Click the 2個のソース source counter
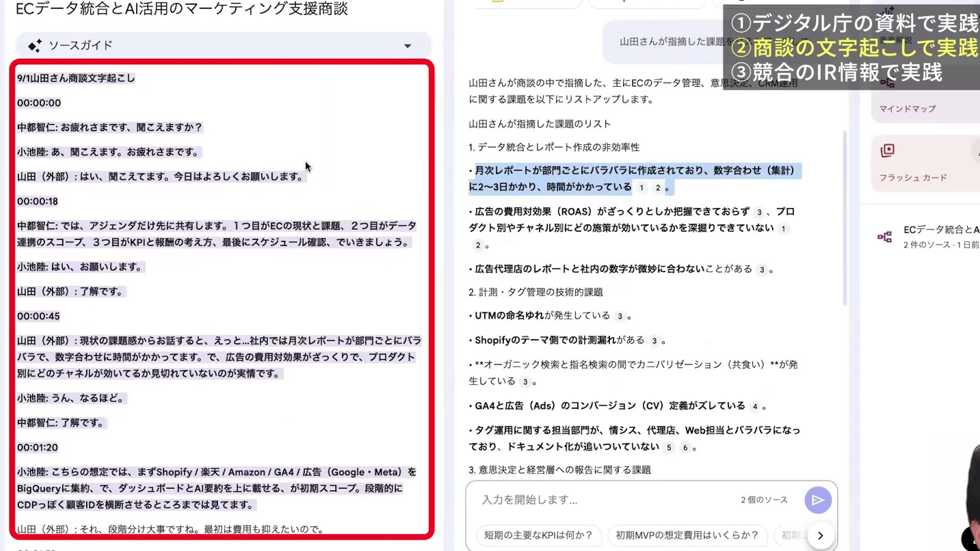980x551 pixels. (764, 500)
